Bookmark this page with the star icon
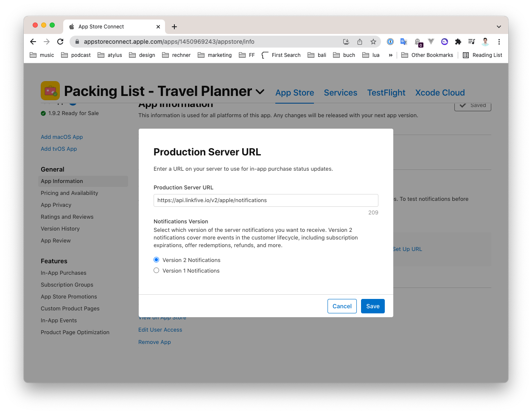The height and width of the screenshot is (414, 532). [373, 42]
